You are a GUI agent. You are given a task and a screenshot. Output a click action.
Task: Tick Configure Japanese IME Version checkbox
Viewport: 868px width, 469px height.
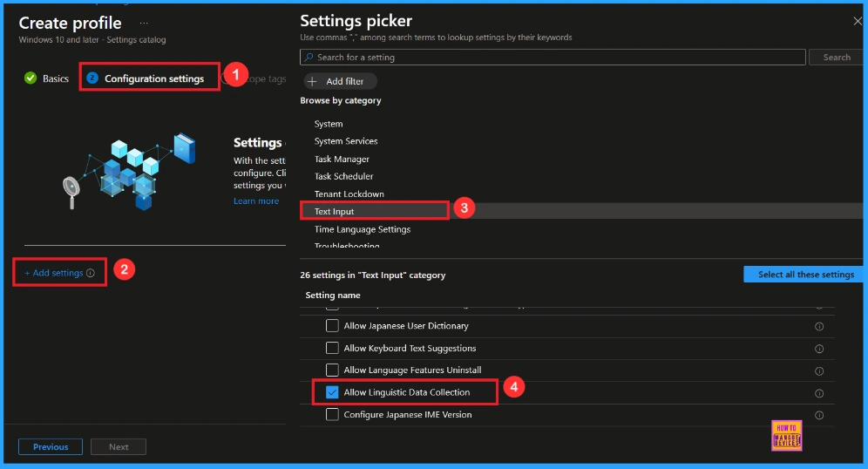[x=332, y=415]
